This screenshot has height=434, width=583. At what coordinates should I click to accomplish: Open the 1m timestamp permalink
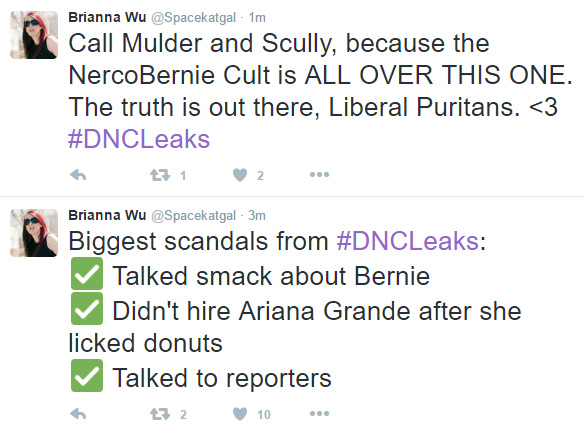click(257, 17)
